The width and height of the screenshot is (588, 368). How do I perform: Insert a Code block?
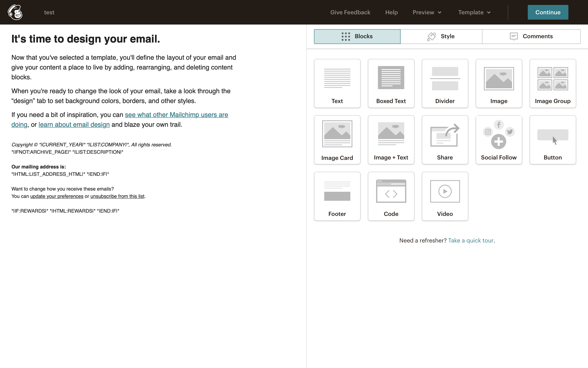[x=391, y=196]
